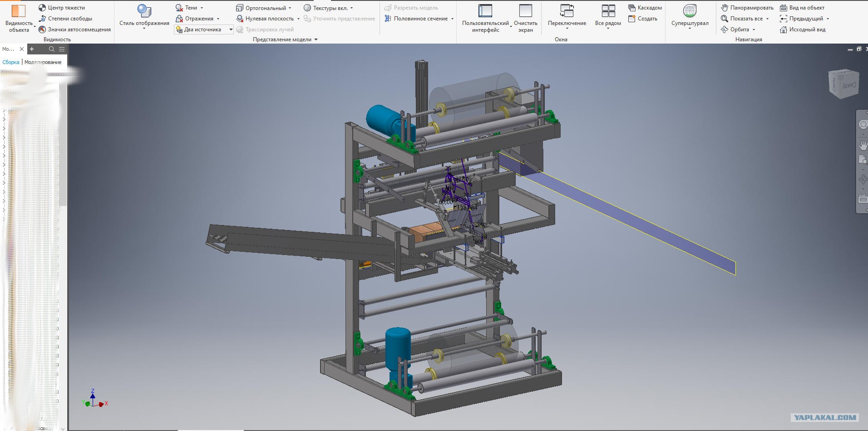Expand the Представление модели panel arrow
Viewport: 868px width, 431px height.
(x=316, y=39)
